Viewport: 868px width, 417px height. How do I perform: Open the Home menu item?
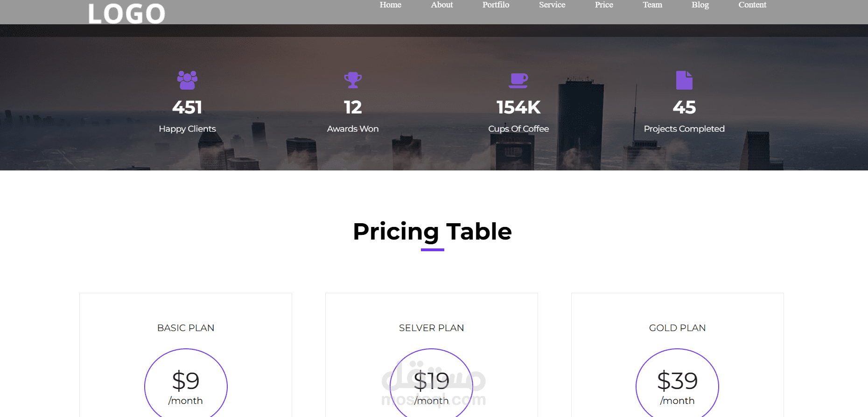(x=391, y=5)
